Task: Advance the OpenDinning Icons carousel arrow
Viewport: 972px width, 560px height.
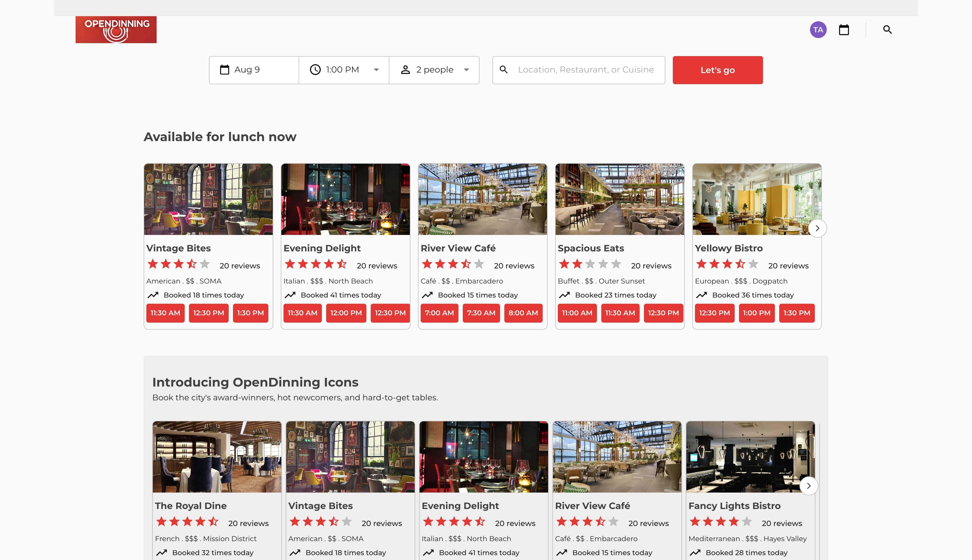Action: (x=808, y=486)
